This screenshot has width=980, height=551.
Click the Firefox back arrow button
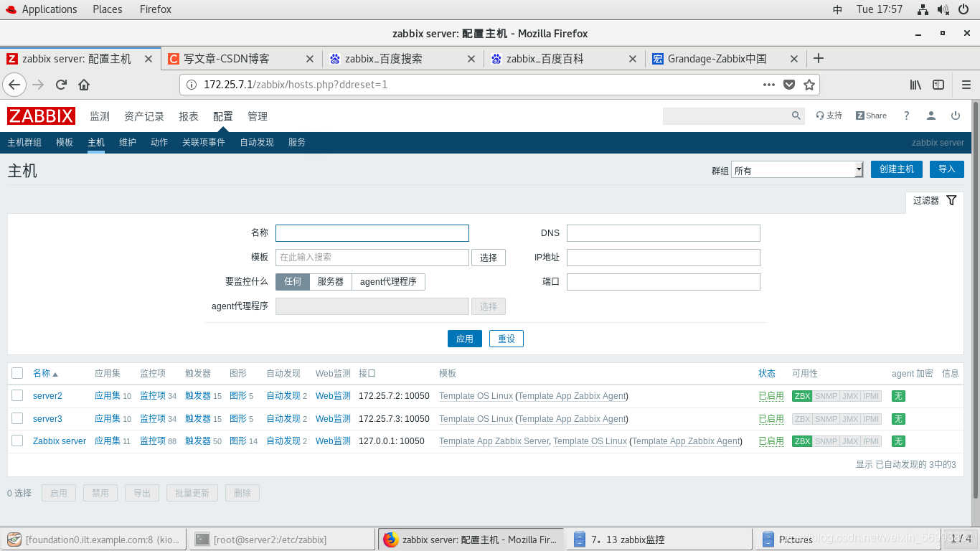click(x=14, y=85)
